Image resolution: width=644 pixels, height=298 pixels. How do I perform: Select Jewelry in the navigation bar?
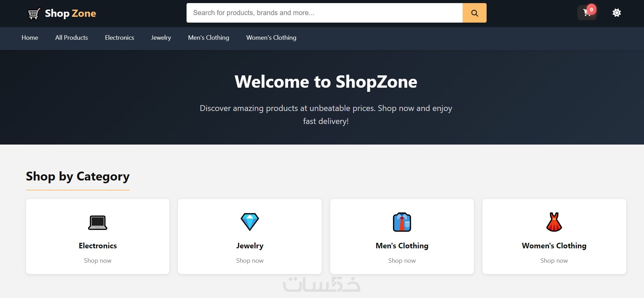click(x=161, y=38)
